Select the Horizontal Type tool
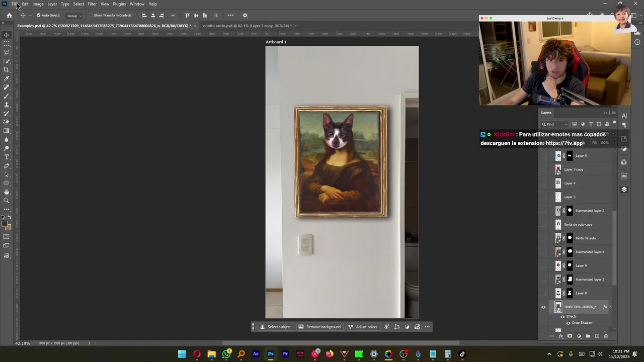Screen dimensions: 644x362 click(7, 157)
